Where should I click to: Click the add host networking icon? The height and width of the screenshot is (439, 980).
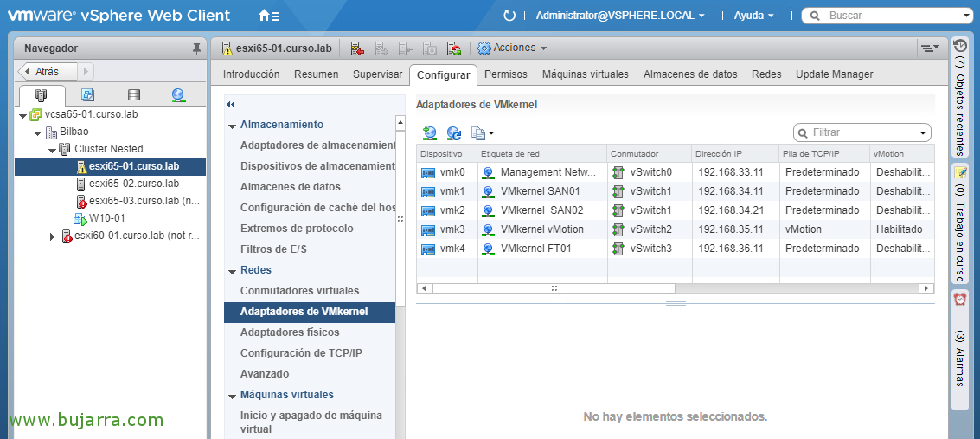point(430,132)
